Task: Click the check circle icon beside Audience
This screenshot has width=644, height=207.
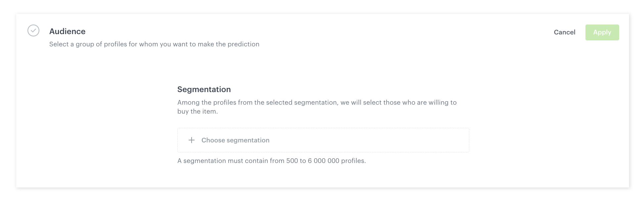Action: click(x=33, y=30)
